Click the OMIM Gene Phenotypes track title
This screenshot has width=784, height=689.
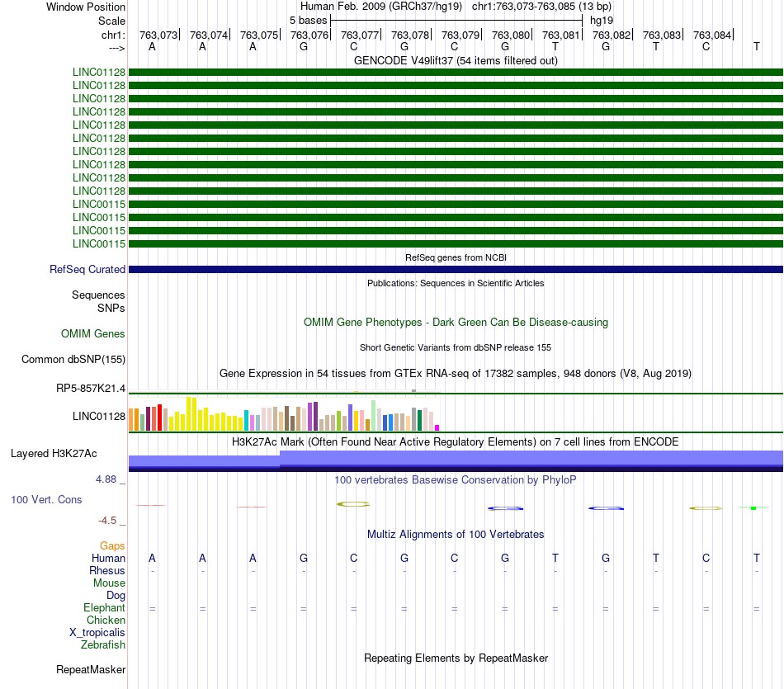coord(456,322)
